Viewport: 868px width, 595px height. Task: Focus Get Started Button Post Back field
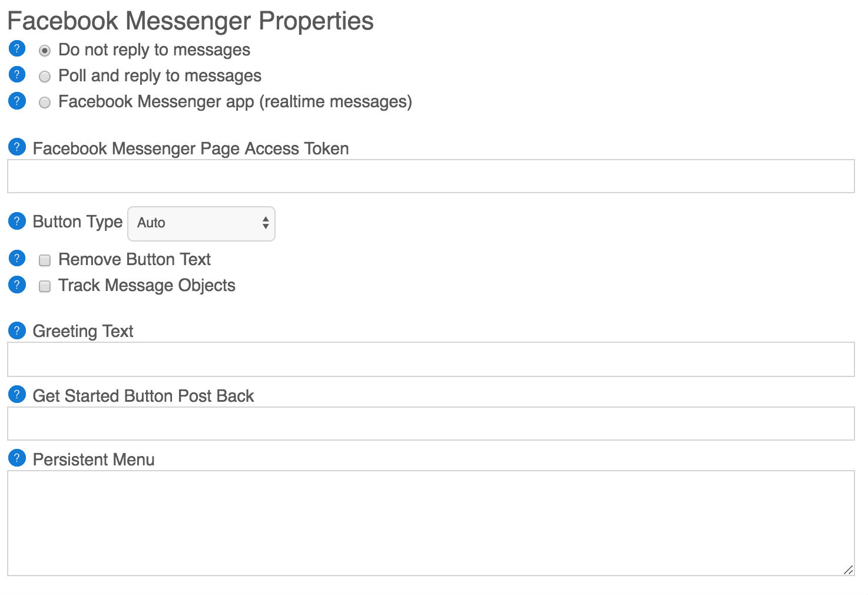(431, 424)
